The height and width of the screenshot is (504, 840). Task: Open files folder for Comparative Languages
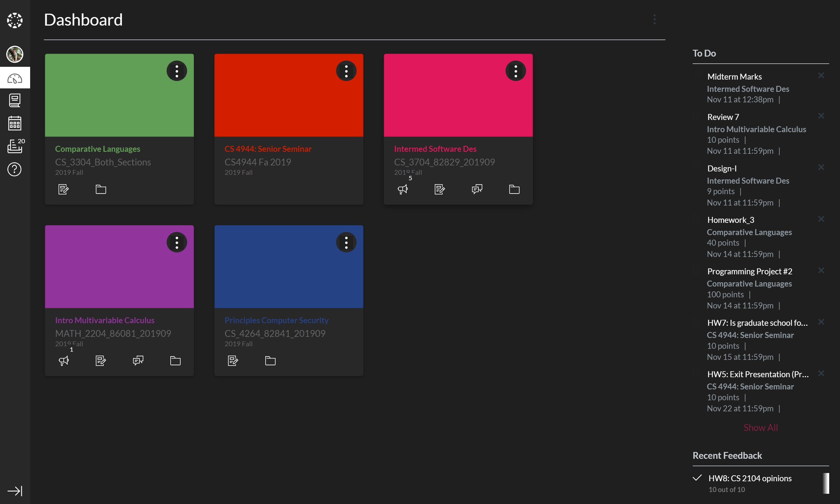(101, 189)
